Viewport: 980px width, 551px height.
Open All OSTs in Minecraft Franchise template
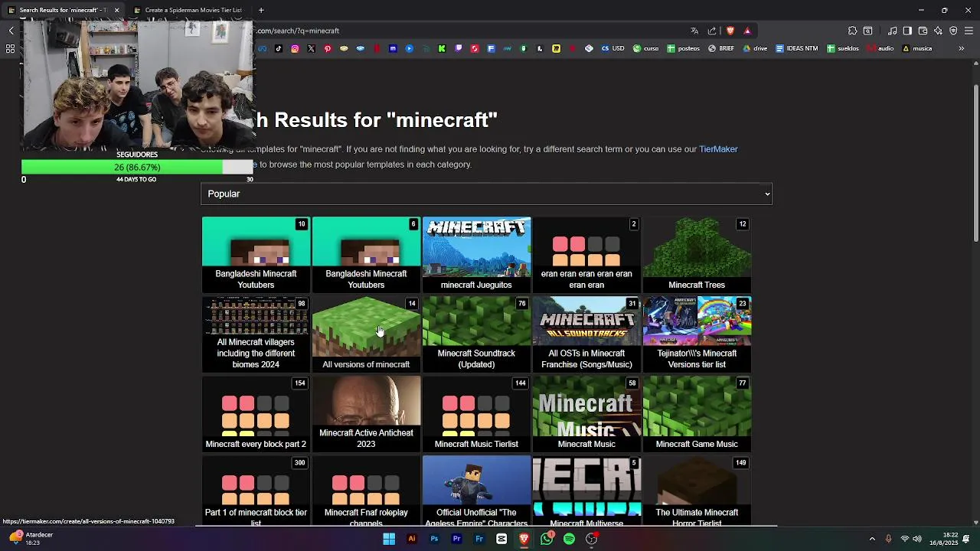(x=586, y=333)
